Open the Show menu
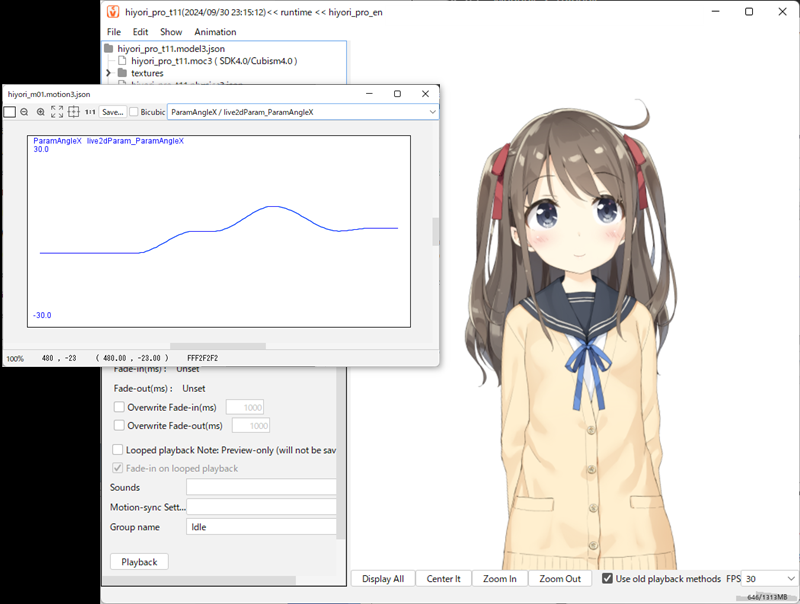Image resolution: width=800 pixels, height=604 pixels. click(171, 32)
